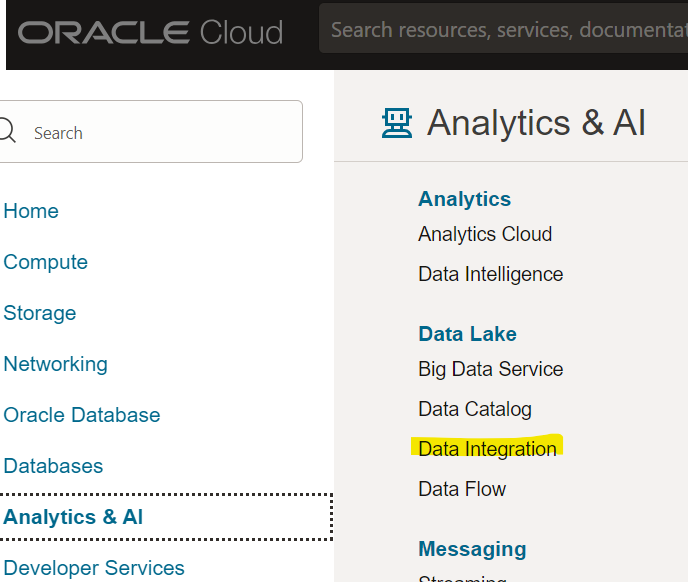Click the Oracle Cloud logo

click(150, 32)
